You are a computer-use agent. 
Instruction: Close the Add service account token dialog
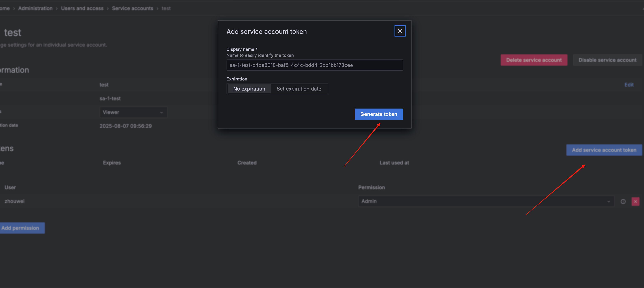(x=400, y=31)
